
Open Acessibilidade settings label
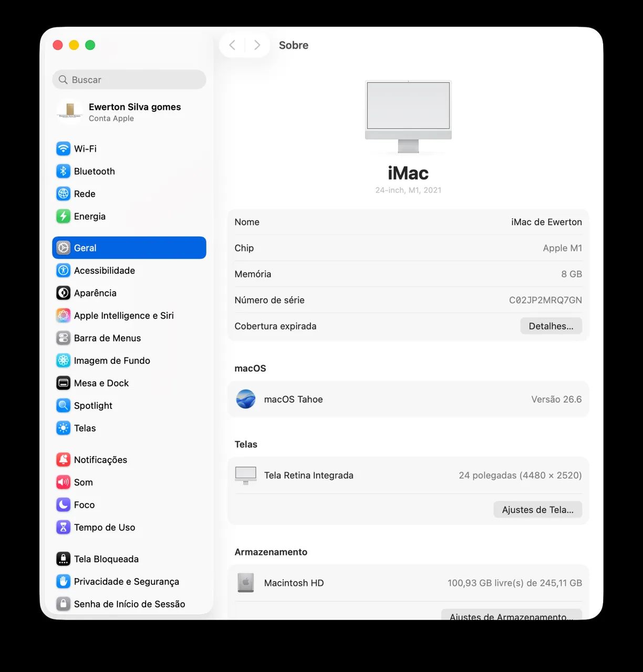(x=105, y=270)
